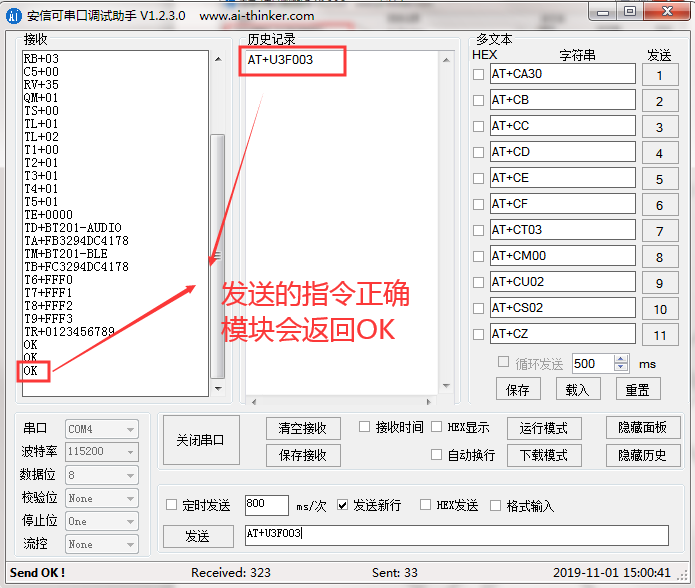Click the 关闭串口 close port button
The image size is (695, 588).
point(201,440)
